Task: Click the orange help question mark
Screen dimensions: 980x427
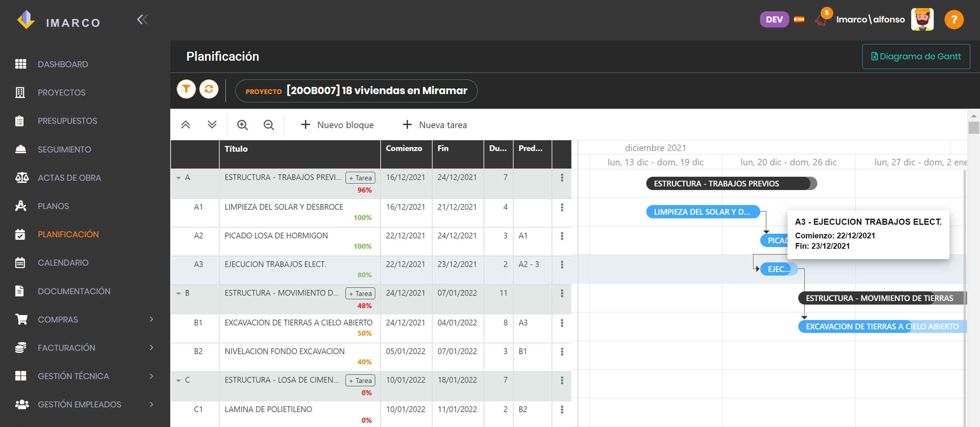Action: click(954, 19)
